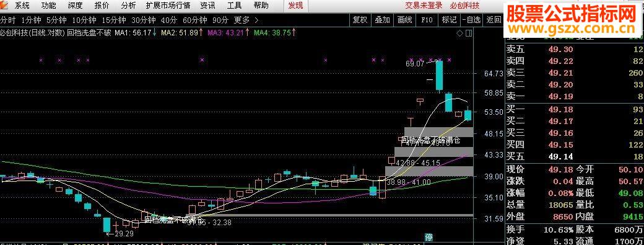This screenshot has width=644, height=245.
Task: Switch to the 发现 tab
Action: click(x=295, y=6)
